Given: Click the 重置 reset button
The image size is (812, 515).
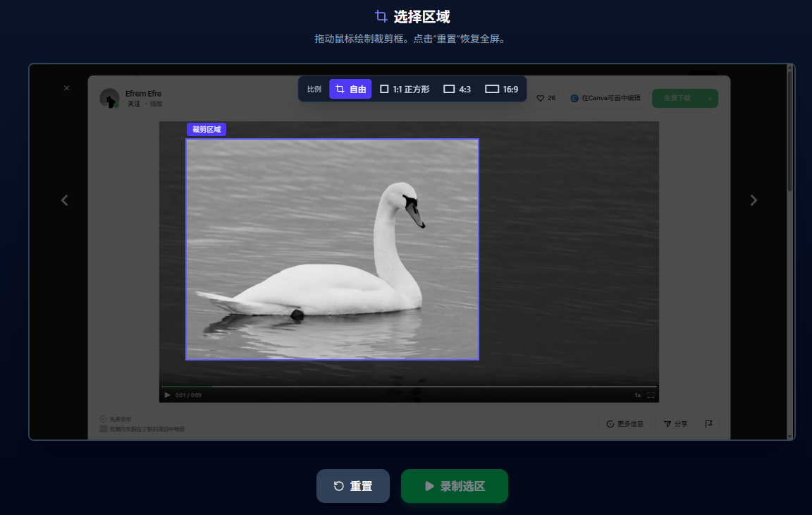Looking at the screenshot, I should click(353, 486).
